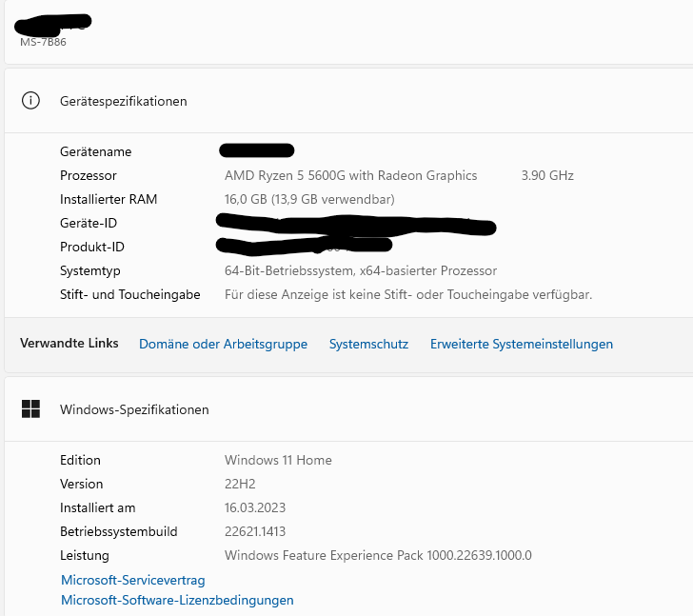Click the Systemtyp label
Screen dimensions: 693x616
pos(90,270)
